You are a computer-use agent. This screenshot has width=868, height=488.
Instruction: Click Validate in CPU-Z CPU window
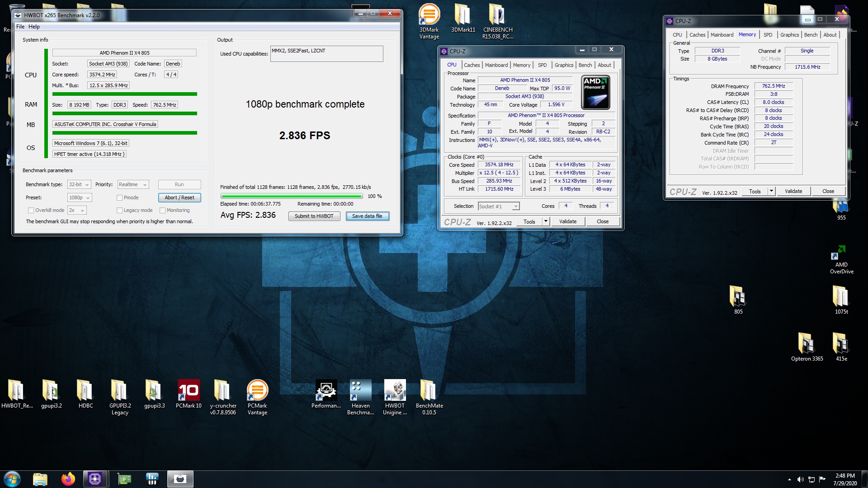tap(568, 221)
